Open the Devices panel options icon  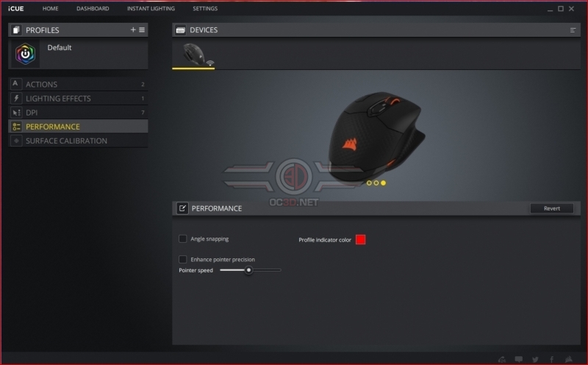pyautogui.click(x=573, y=30)
